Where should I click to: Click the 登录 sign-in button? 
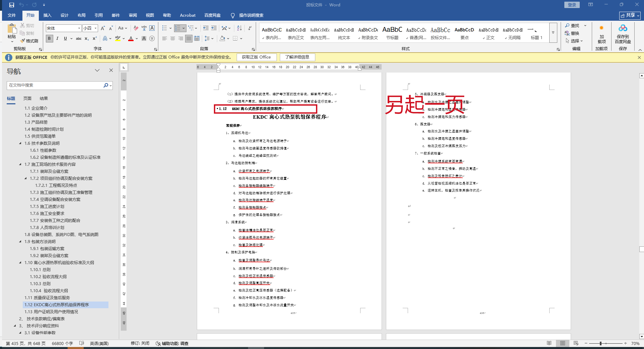click(572, 5)
